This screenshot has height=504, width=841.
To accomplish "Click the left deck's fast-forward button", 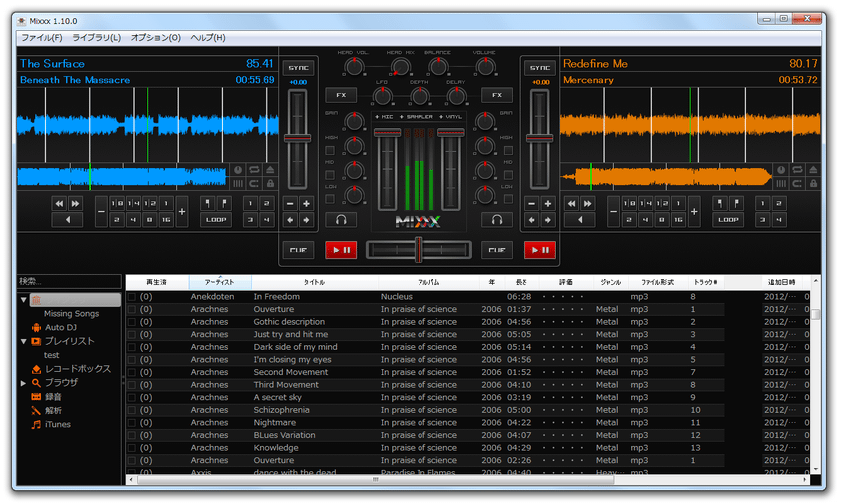I will pyautogui.click(x=75, y=204).
